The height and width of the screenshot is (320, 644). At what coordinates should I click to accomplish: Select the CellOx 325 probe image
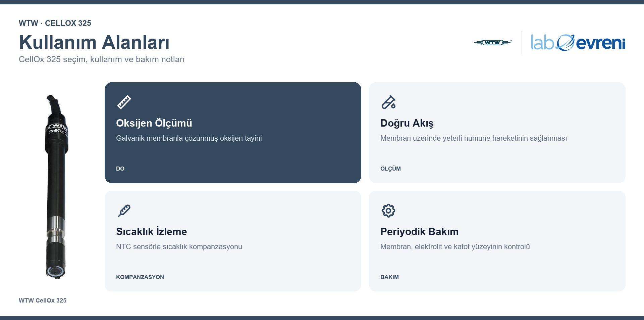(x=56, y=187)
